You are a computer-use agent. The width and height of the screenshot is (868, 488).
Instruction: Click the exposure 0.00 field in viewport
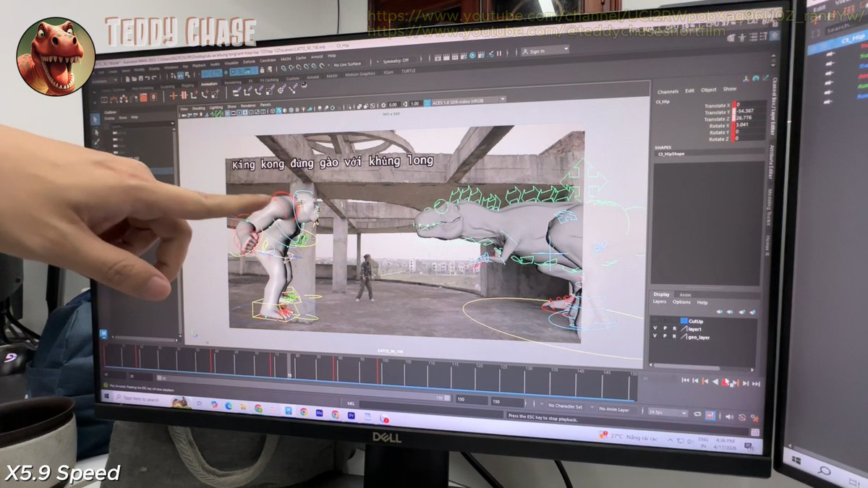click(x=393, y=105)
